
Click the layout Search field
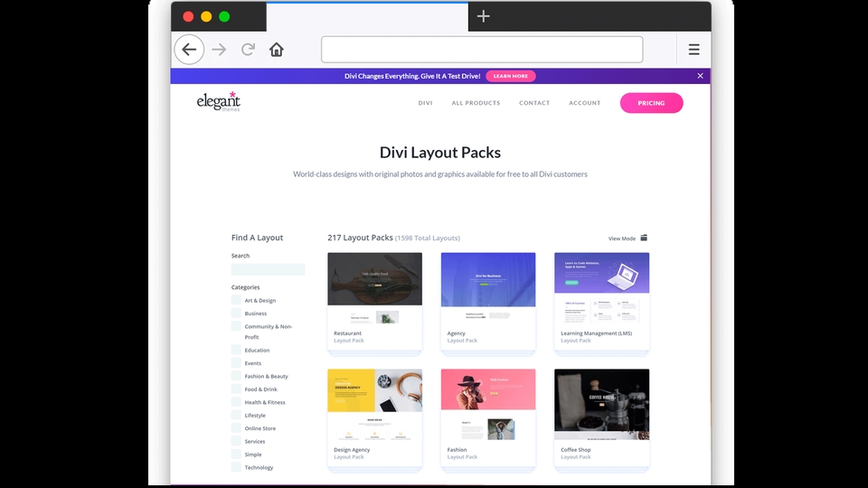(268, 269)
